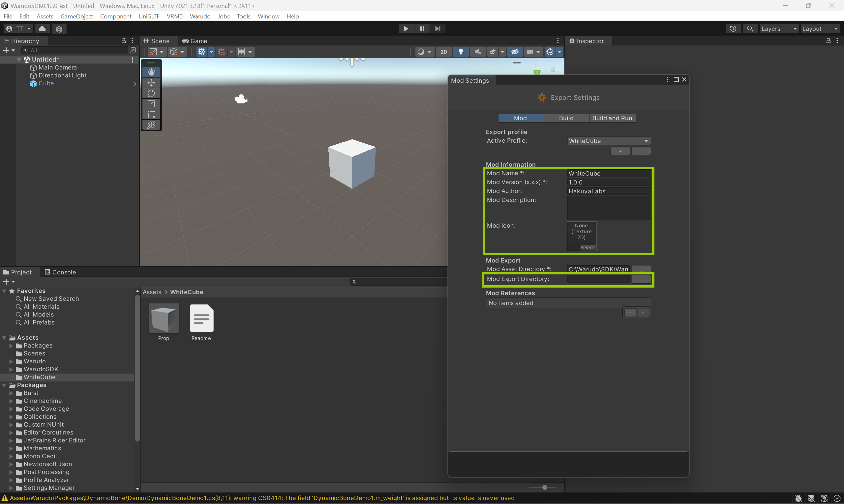The image size is (844, 504).
Task: Open the Unity cloud services icon
Action: (x=43, y=29)
